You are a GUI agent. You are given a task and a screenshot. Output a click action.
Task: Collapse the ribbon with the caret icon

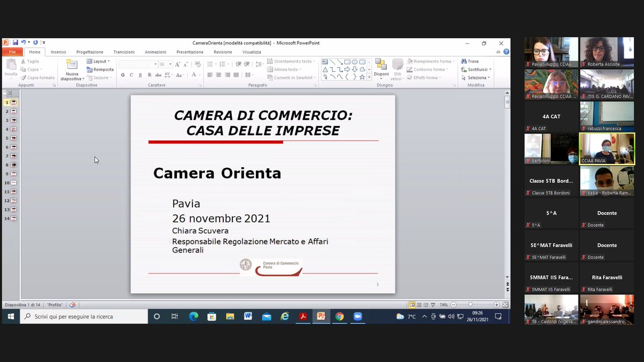pos(499,52)
